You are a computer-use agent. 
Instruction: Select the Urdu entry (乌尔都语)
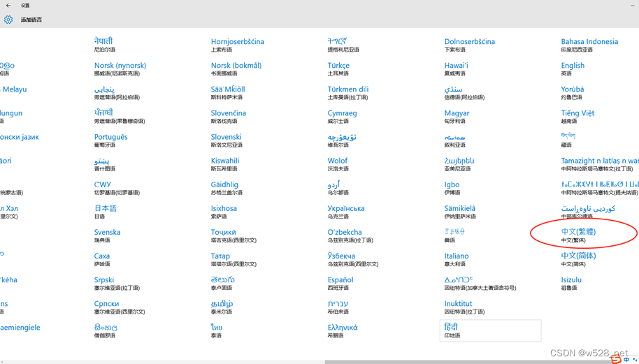tap(338, 188)
